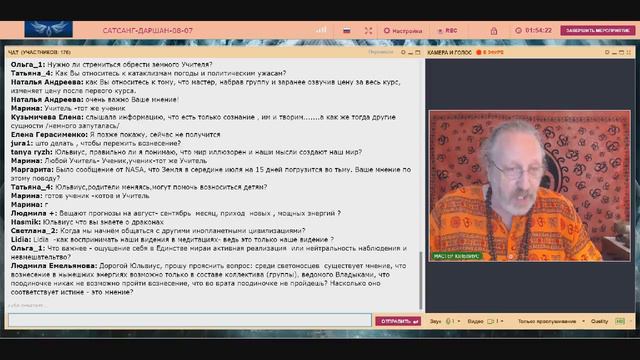This screenshot has height=360, width=640.
Task: Click the typing status line above the input
Action: (x=27, y=305)
